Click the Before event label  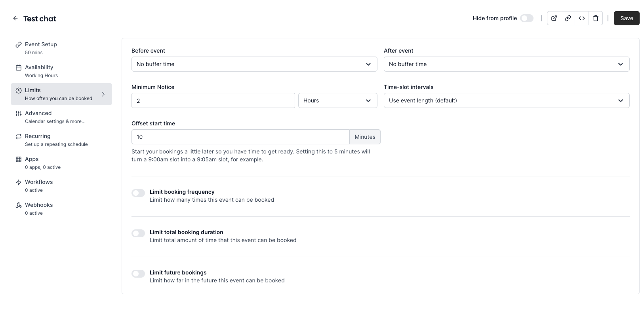coord(149,51)
